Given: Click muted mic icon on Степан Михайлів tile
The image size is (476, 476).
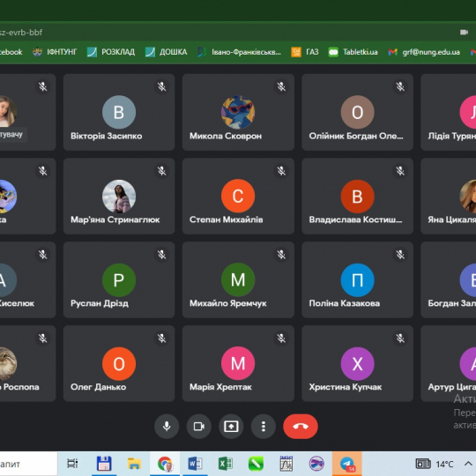Looking at the screenshot, I should click(281, 171).
